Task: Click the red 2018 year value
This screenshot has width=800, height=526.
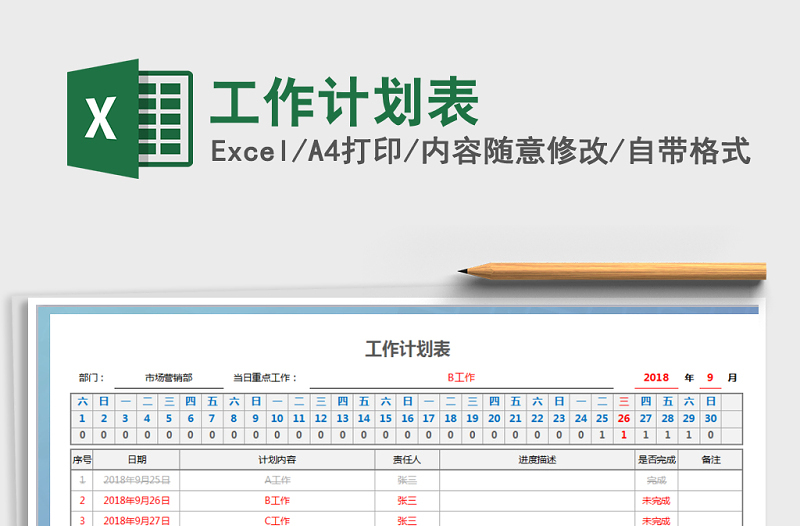Action: click(x=656, y=378)
